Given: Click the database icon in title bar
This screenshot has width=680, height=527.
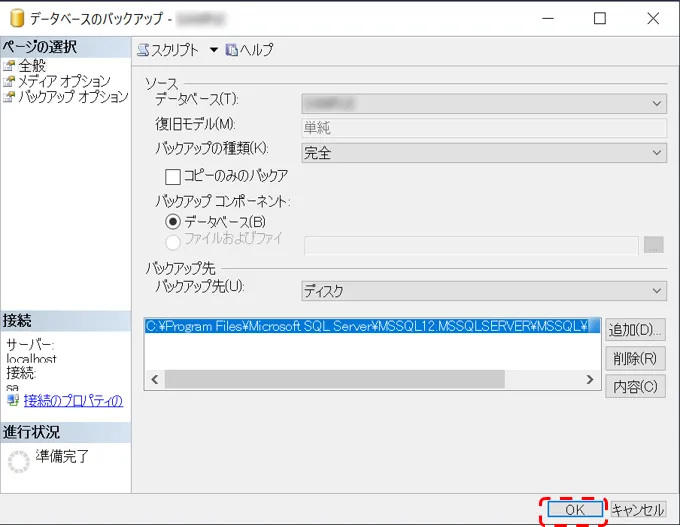Looking at the screenshot, I should pos(16,18).
